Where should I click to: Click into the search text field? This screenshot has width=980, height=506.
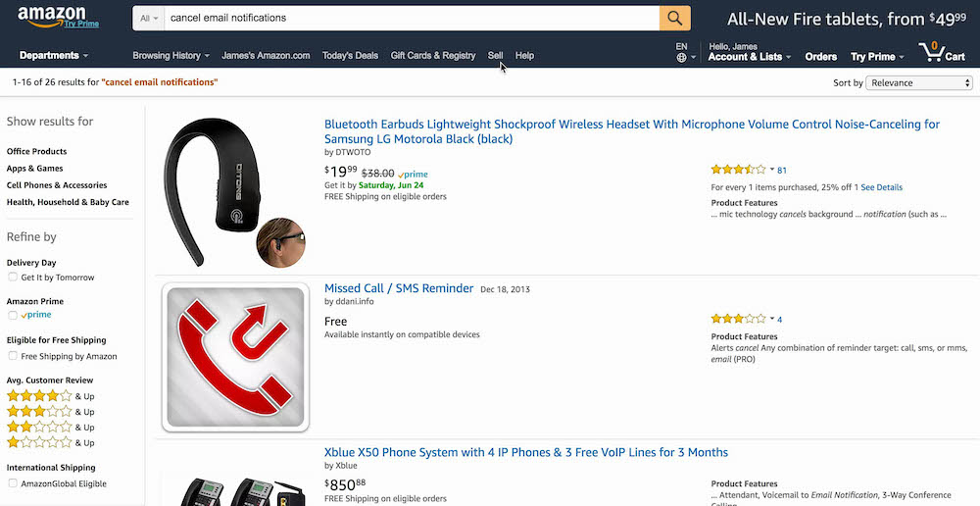[410, 18]
